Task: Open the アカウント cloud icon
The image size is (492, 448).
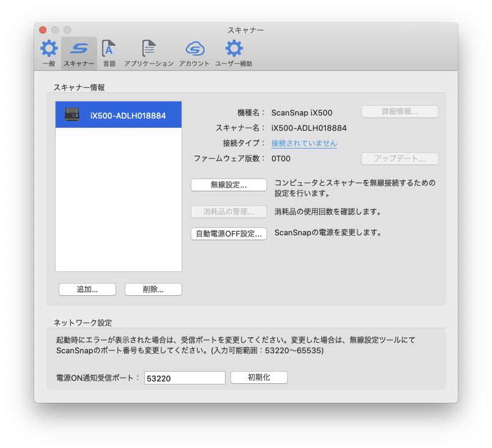Action: pyautogui.click(x=195, y=49)
